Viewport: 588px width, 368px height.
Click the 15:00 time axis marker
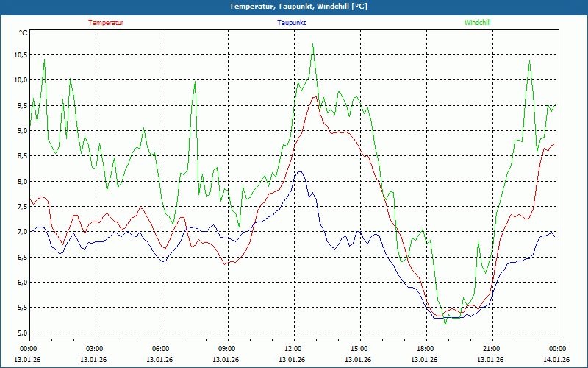pos(359,349)
